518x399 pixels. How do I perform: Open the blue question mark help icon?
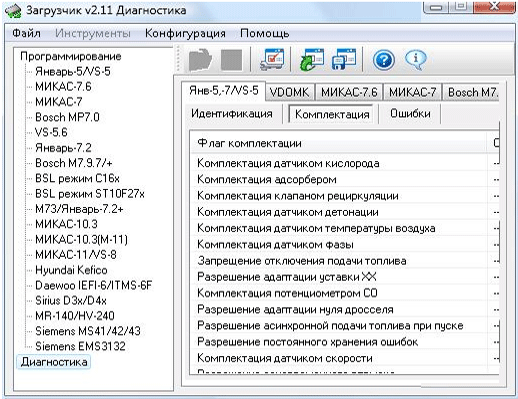[384, 60]
